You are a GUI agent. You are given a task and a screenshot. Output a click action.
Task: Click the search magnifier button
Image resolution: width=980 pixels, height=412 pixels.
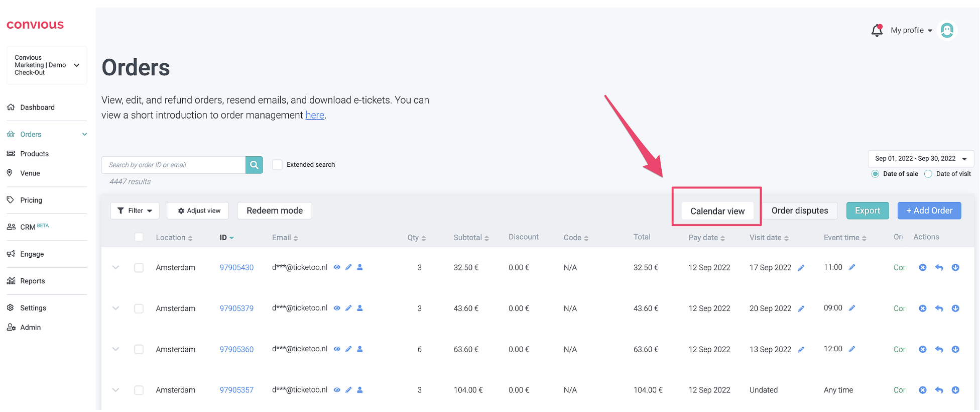(x=254, y=165)
